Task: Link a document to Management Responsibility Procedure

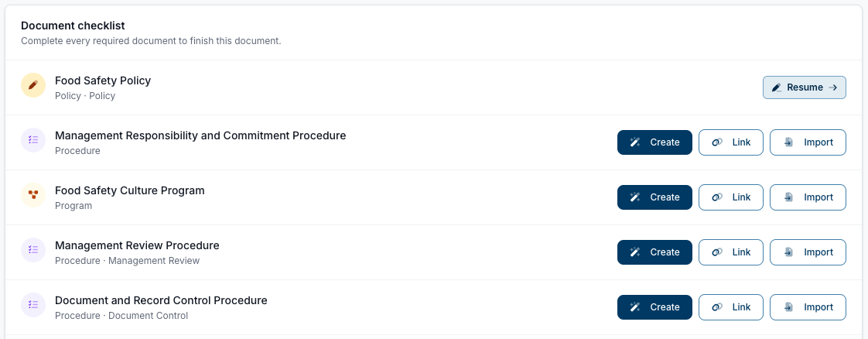Action: (731, 142)
